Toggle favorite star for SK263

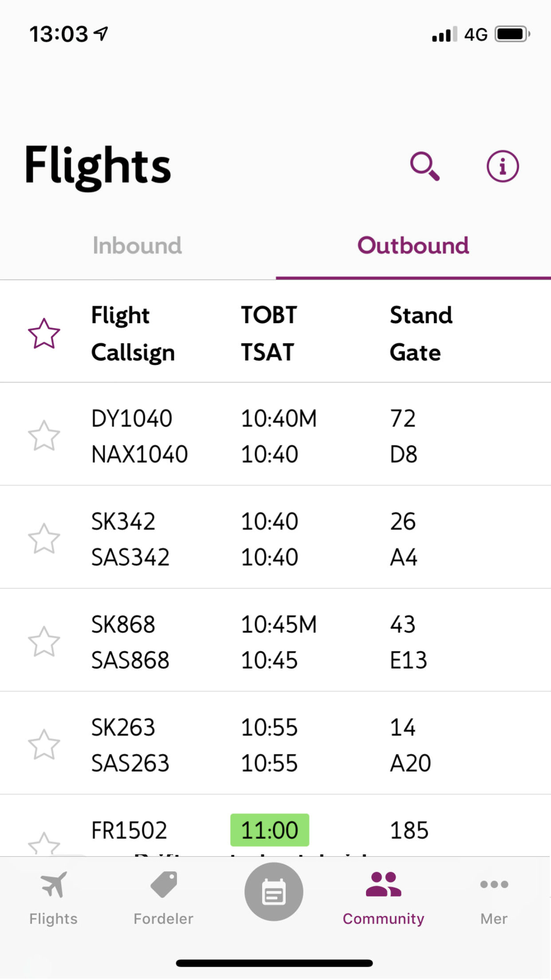44,745
